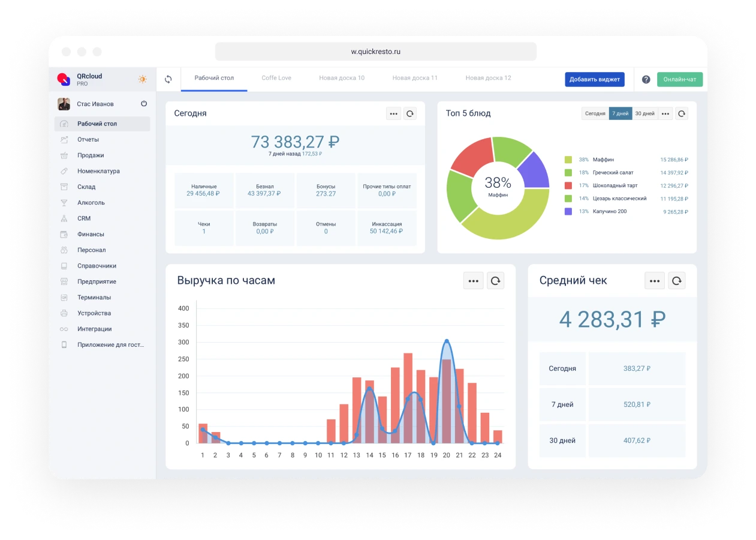This screenshot has height=540, width=756.
Task: Click the power logout icon beside Стас Иванов
Action: 144,104
